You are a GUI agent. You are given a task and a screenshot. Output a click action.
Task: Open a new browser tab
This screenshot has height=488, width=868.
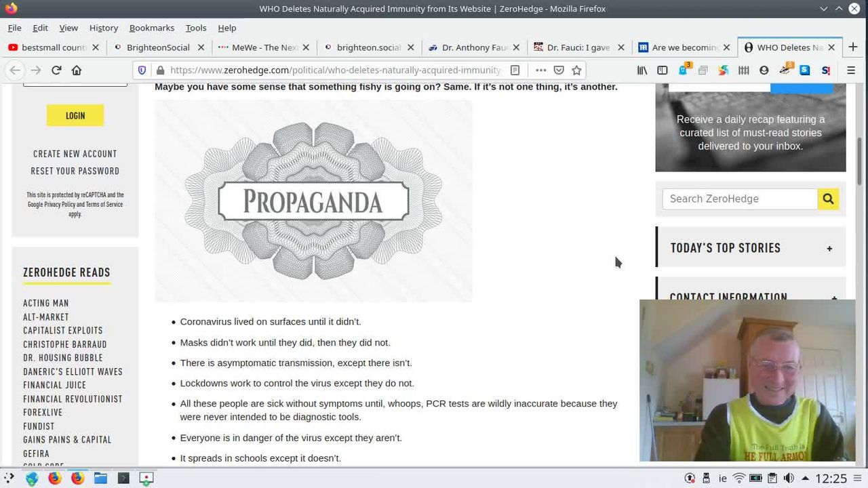tap(853, 47)
